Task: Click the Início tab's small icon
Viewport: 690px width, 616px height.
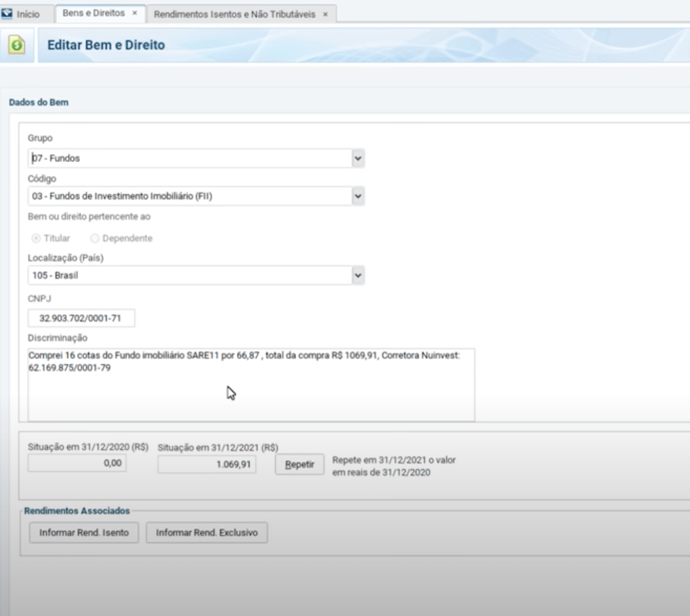Action: pos(8,14)
